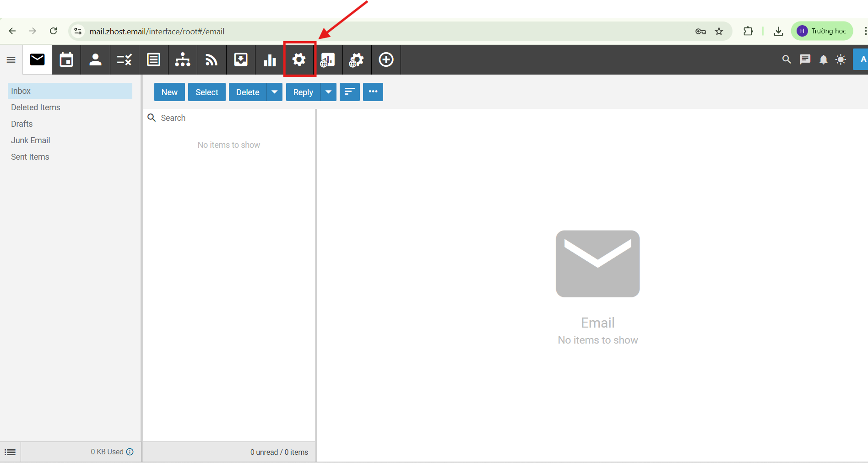The width and height of the screenshot is (868, 463).
Task: Expand the Reply button dropdown arrow
Action: pyautogui.click(x=328, y=92)
